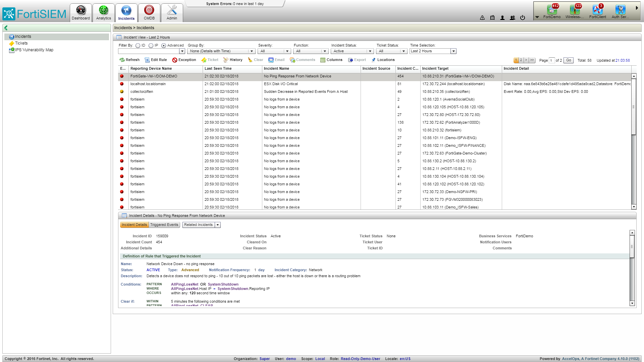This screenshot has width=644, height=362.
Task: Open the Incident Status dropdown
Action: (x=370, y=51)
